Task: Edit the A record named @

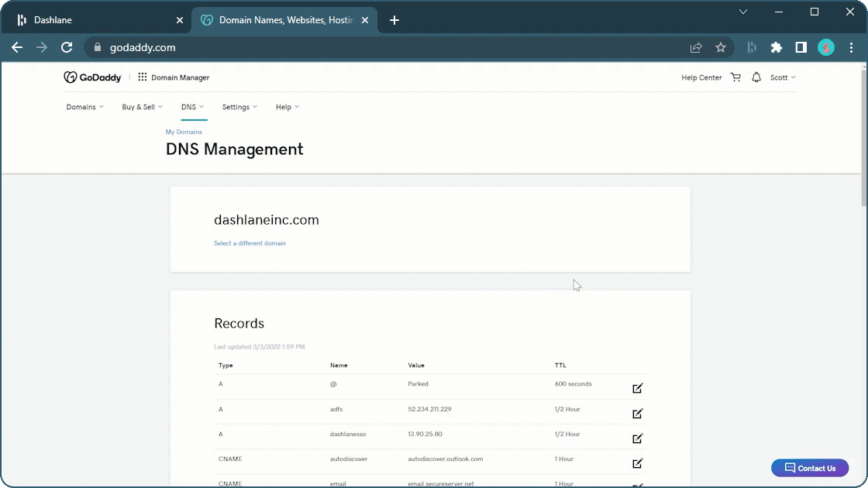Action: tap(637, 388)
